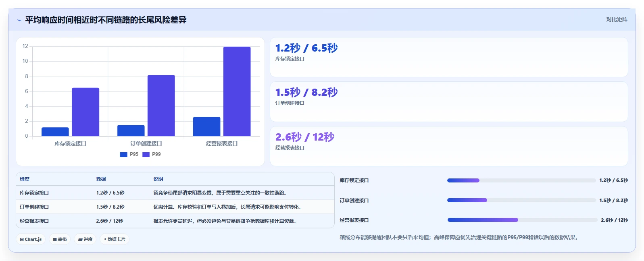Screen dimensions: 644x261
Task: Toggle the P95 legend swatch
Action: 123,154
